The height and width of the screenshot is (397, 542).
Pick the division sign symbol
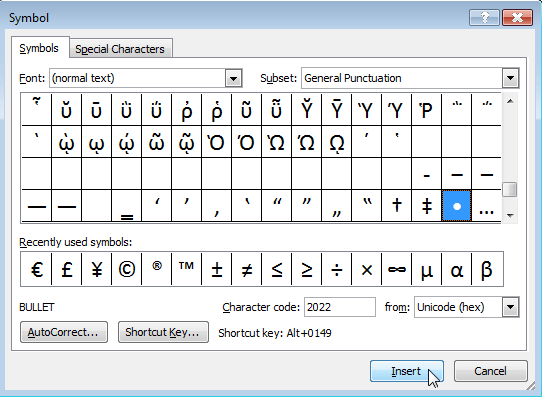click(337, 269)
